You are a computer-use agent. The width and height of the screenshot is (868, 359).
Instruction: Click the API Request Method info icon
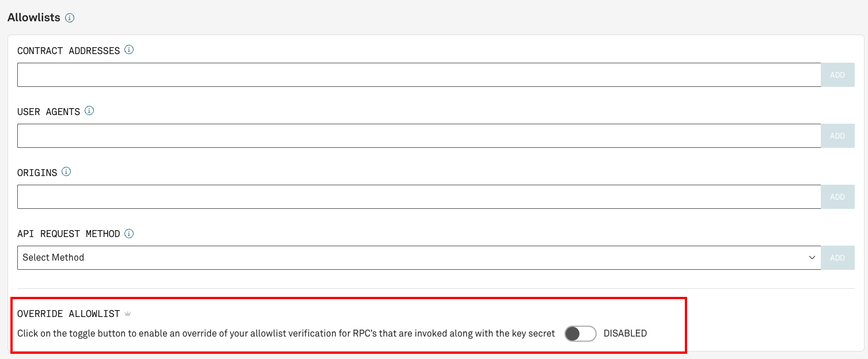point(129,234)
